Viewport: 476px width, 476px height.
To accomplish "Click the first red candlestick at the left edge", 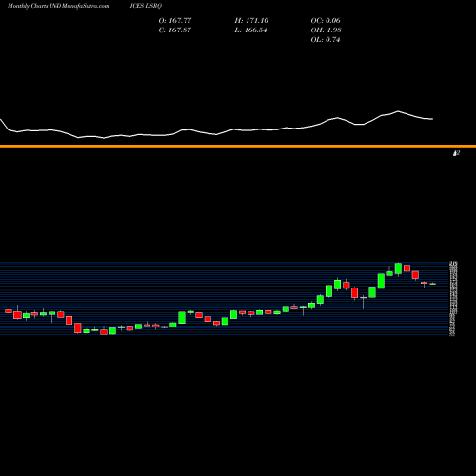I will [x=9, y=311].
